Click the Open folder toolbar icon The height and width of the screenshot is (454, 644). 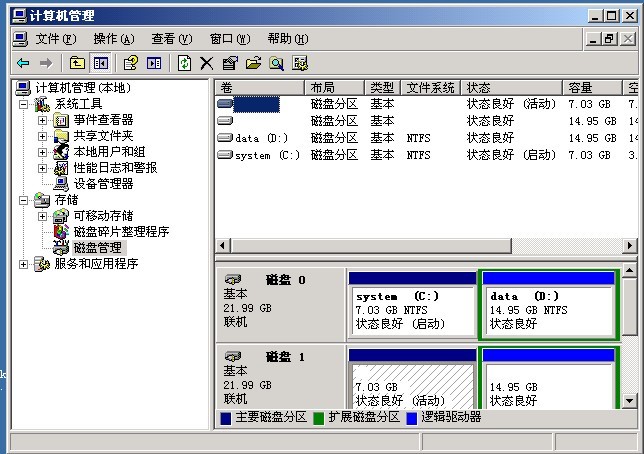click(x=253, y=63)
